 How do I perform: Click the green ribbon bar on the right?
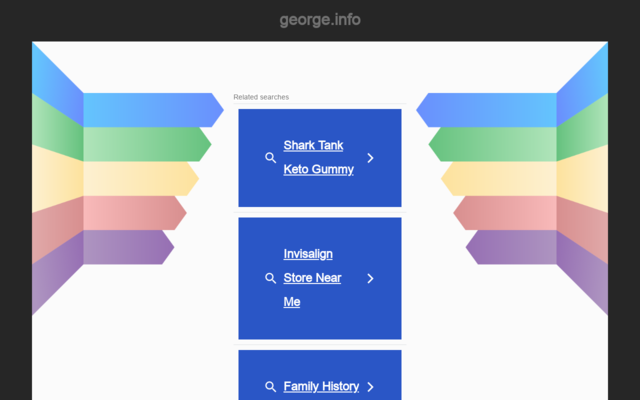click(495, 144)
